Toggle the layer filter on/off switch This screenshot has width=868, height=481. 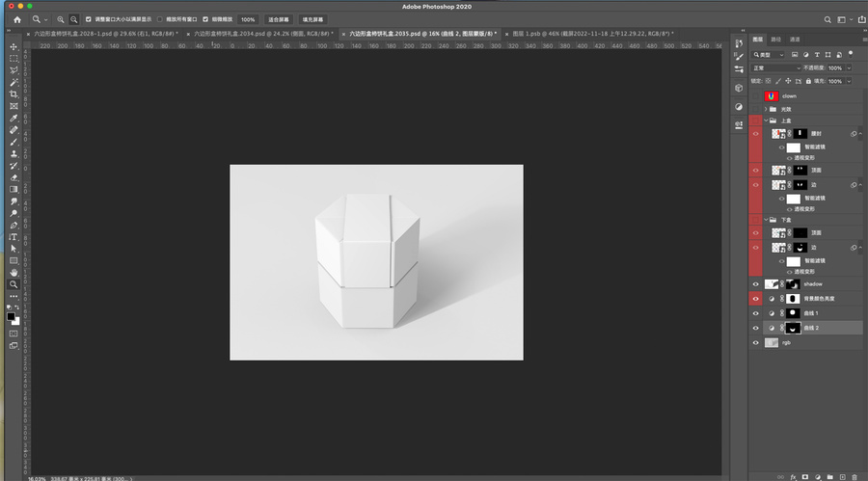pyautogui.click(x=851, y=54)
